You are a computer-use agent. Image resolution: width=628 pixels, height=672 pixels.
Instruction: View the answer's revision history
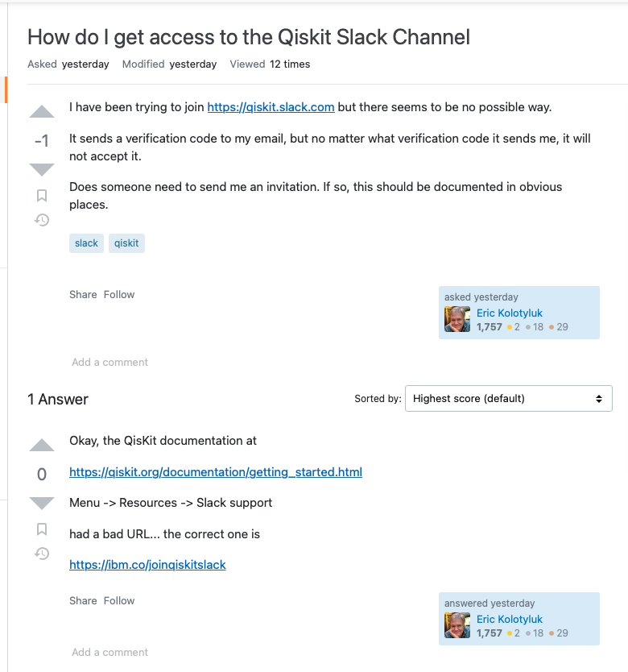tap(42, 554)
